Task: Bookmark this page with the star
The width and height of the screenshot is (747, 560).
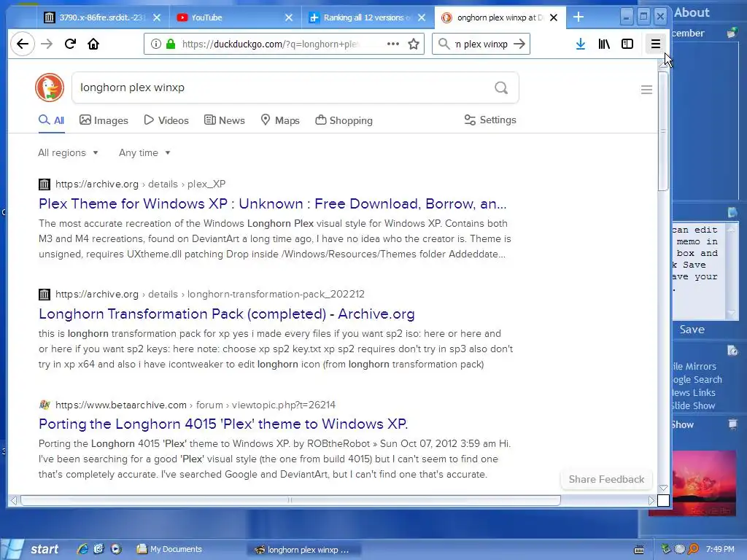Action: click(414, 44)
